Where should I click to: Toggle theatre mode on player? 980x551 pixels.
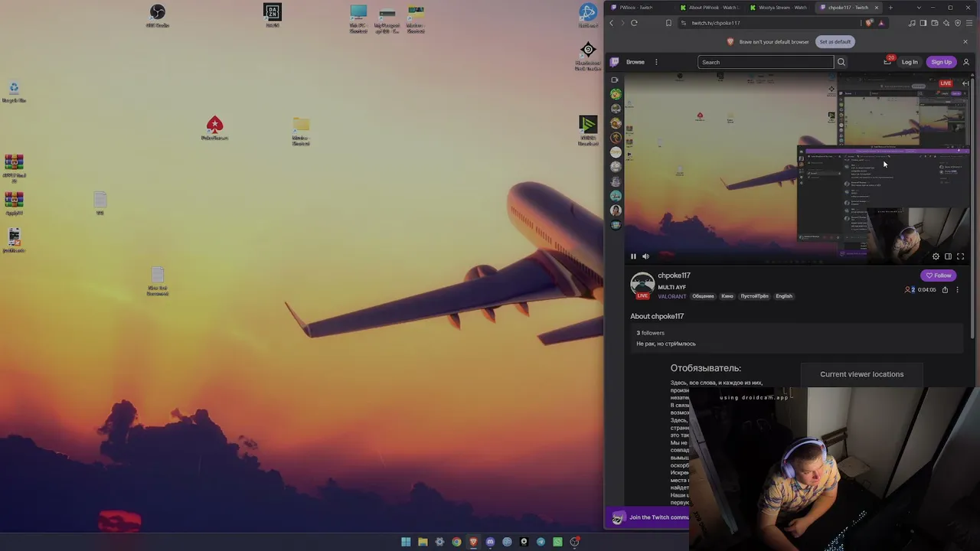[948, 256]
